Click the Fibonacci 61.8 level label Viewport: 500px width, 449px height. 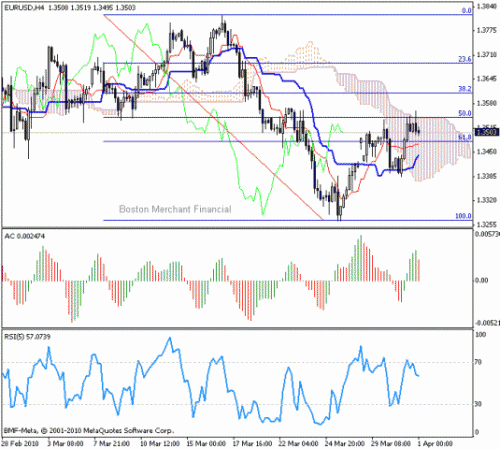[x=465, y=137]
